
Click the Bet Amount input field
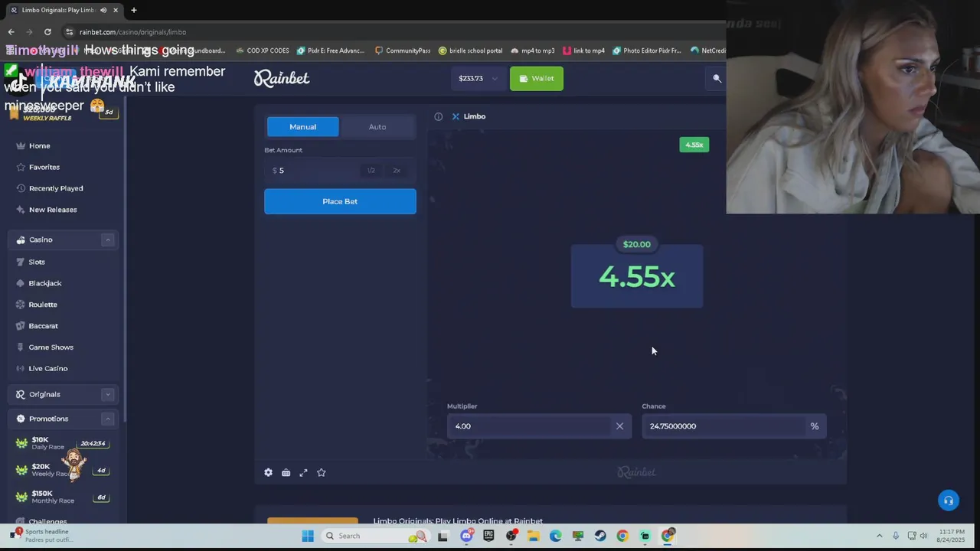click(x=314, y=171)
